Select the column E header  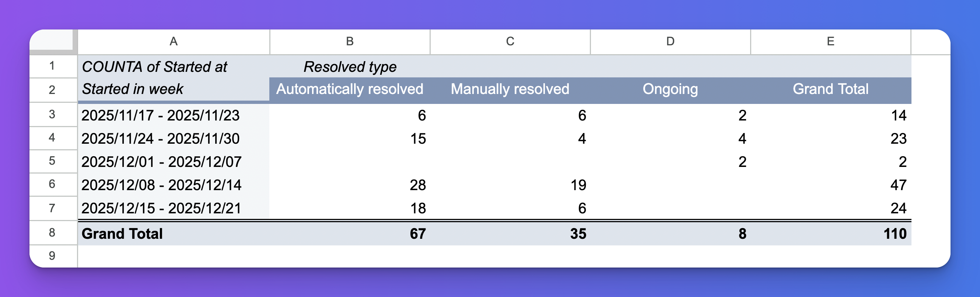[830, 42]
